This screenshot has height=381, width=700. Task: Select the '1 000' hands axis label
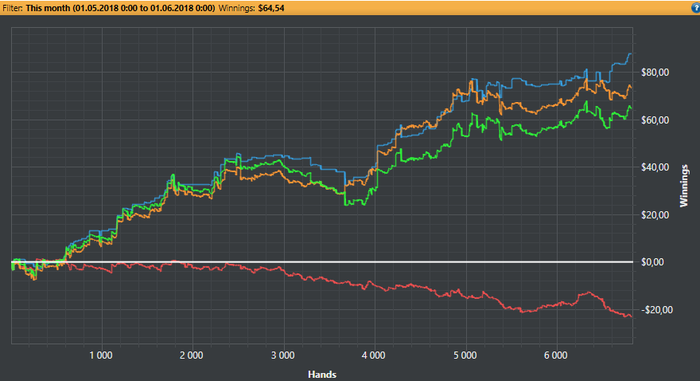(x=101, y=356)
